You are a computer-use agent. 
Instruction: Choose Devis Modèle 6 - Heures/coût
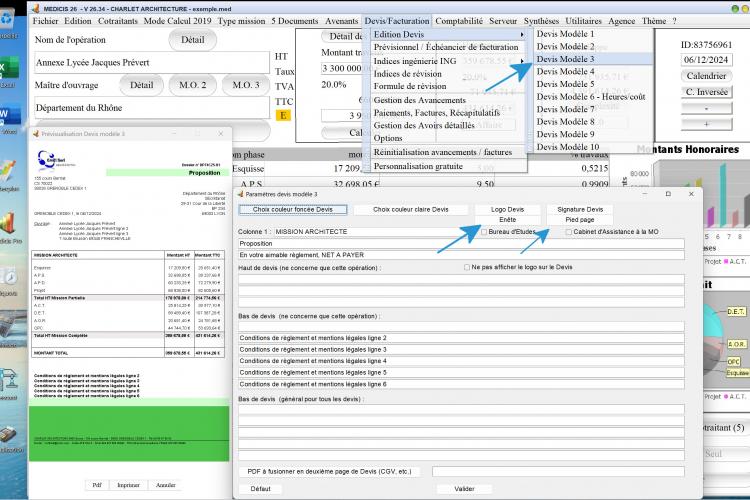[591, 97]
